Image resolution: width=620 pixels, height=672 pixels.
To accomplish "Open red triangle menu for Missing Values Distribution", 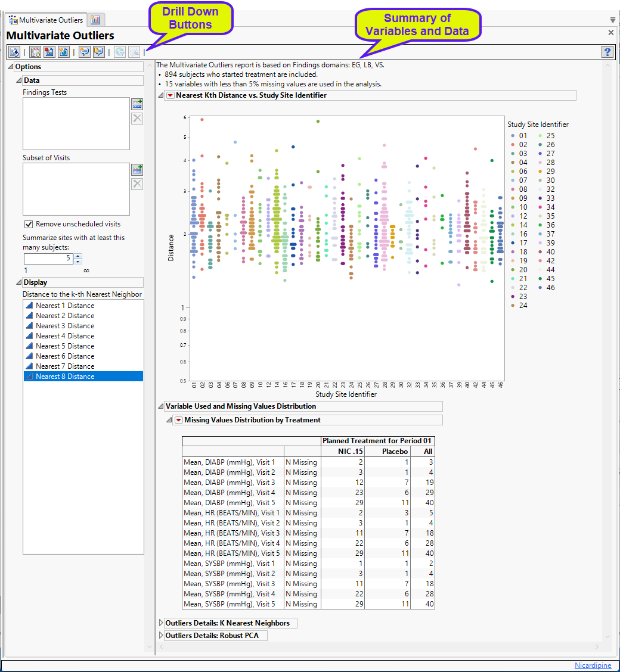I will 178,420.
